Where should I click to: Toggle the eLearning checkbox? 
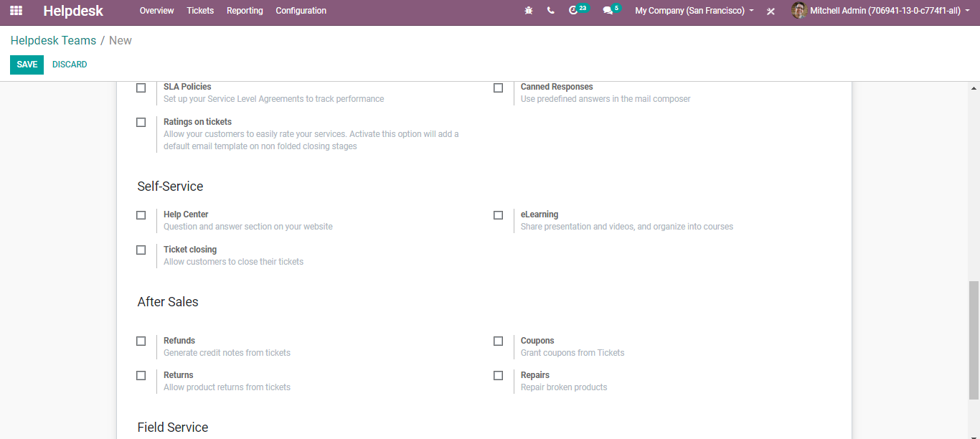tap(499, 215)
